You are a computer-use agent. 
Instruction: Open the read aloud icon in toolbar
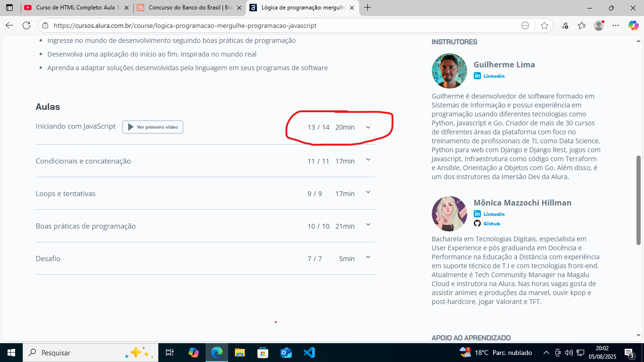(x=565, y=25)
